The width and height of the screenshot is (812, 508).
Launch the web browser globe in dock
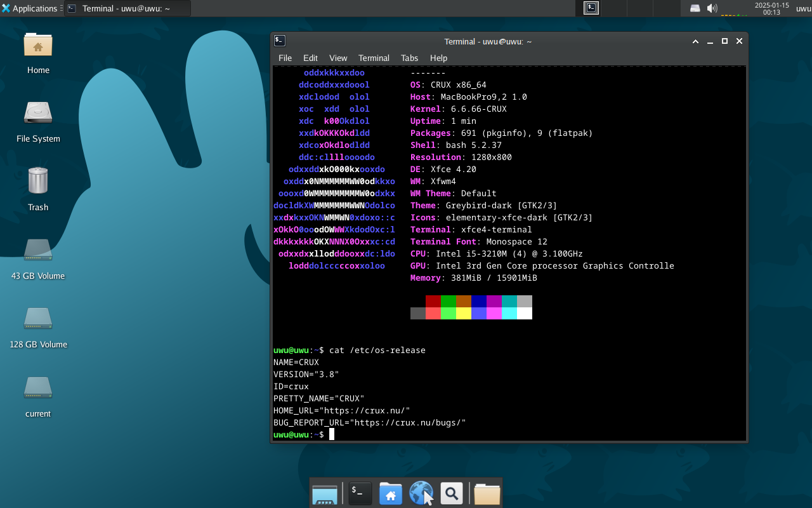tap(421, 493)
